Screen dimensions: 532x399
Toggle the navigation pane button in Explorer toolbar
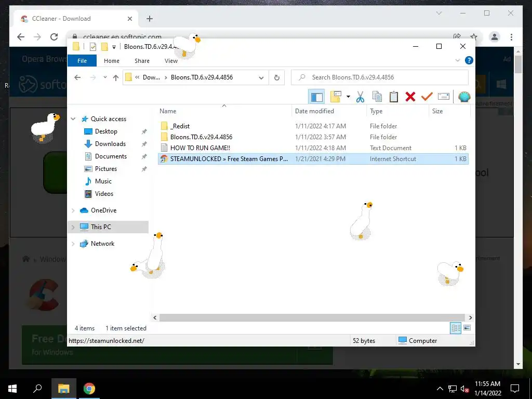316,97
